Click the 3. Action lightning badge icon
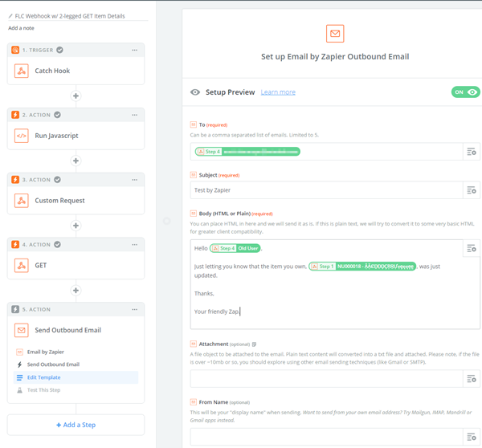 (x=15, y=180)
